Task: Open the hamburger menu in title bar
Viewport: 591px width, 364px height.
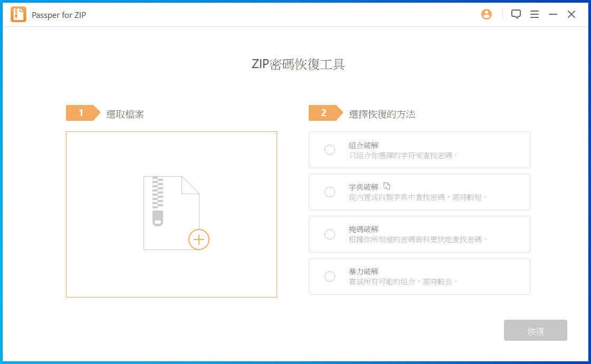Action: [534, 14]
